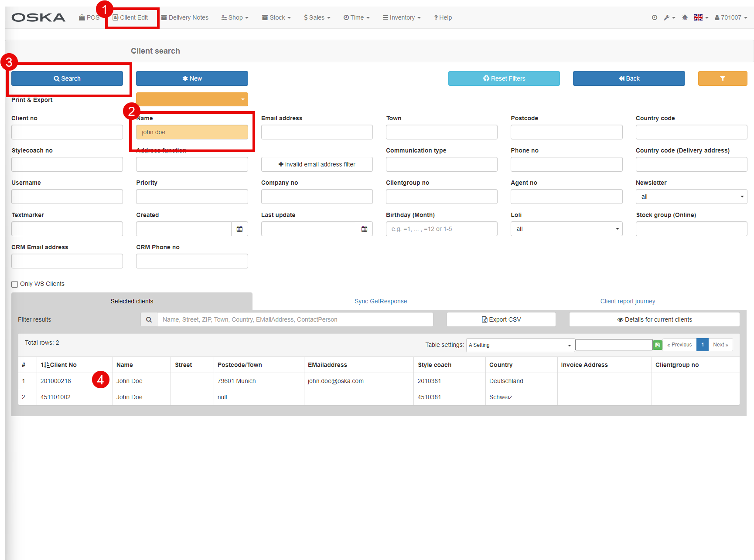Focus the Phone no input field
This screenshot has height=560, width=754.
[566, 164]
